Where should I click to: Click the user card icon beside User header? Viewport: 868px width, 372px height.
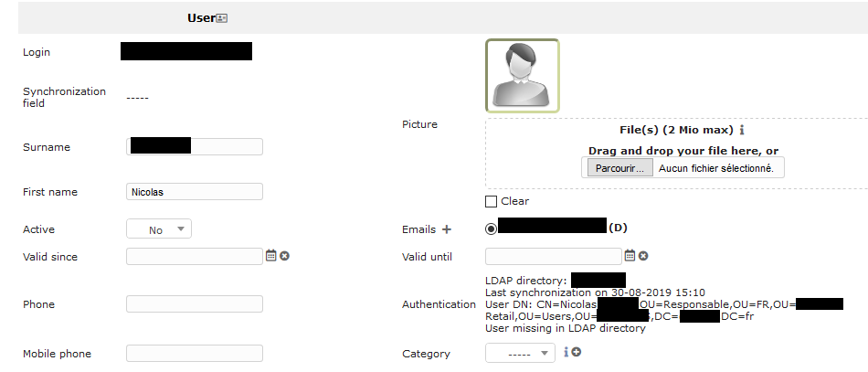(x=221, y=18)
